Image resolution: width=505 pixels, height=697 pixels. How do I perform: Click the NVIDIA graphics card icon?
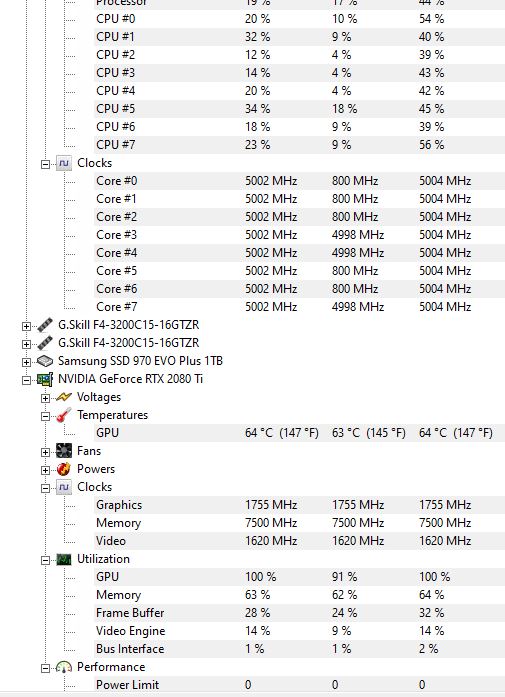click(44, 379)
